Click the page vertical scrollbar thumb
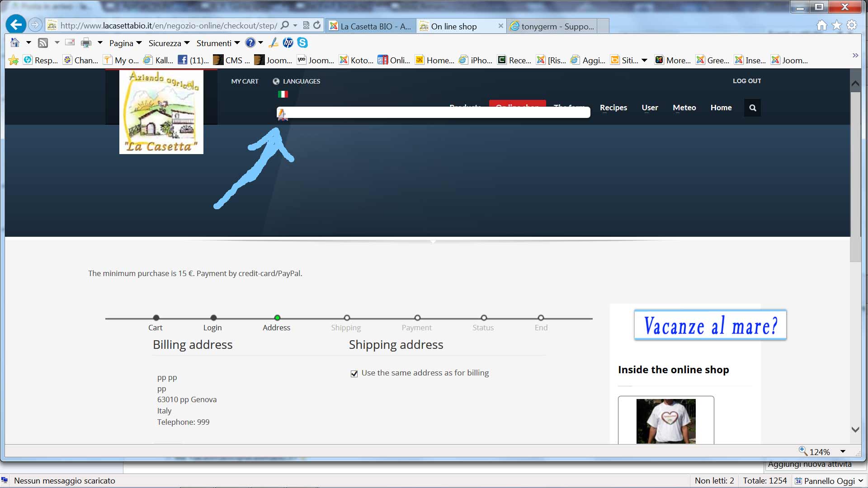Screen dimensions: 868x488 tap(855, 176)
